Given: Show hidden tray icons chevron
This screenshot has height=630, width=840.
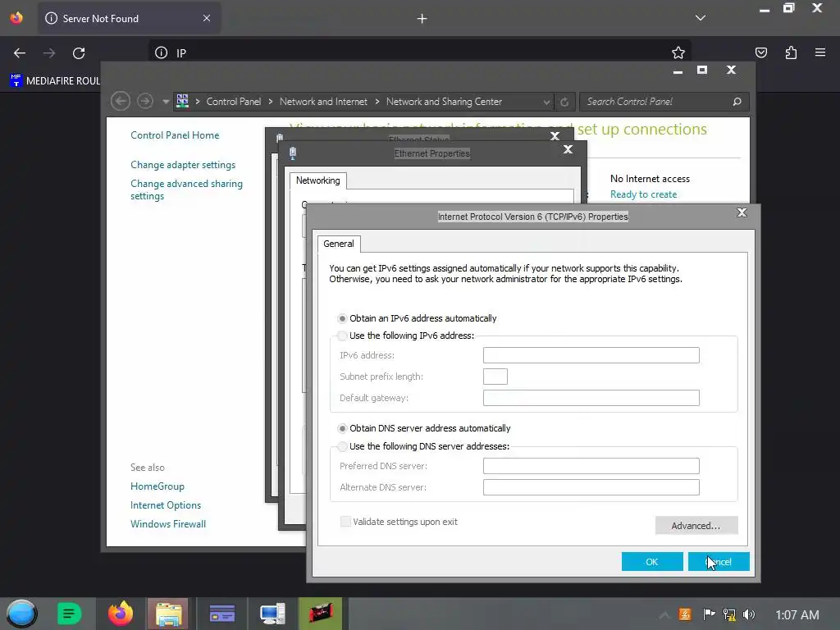Looking at the screenshot, I should (664, 615).
